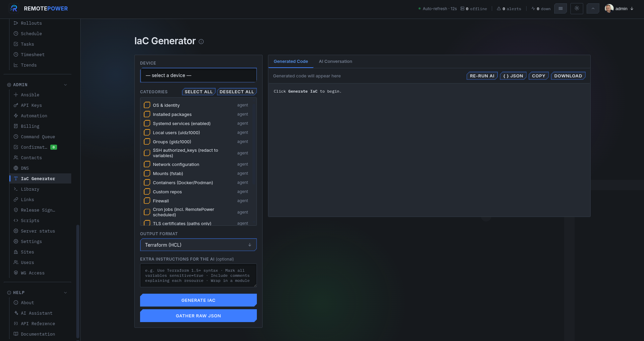
Task: Click the extra instructions text area
Action: point(198,275)
